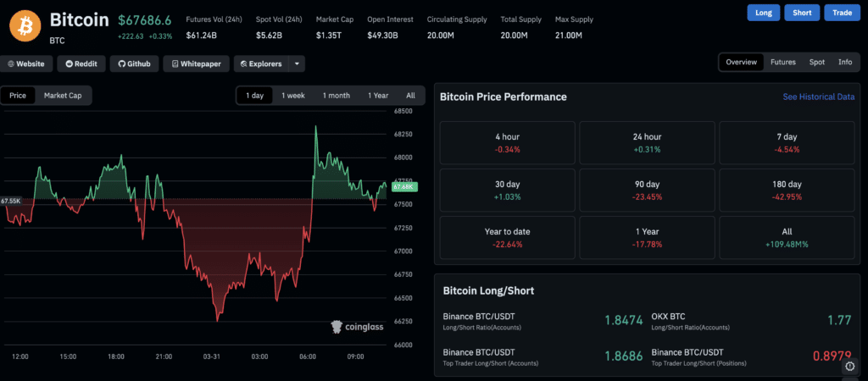Open the Info tab

tap(845, 63)
